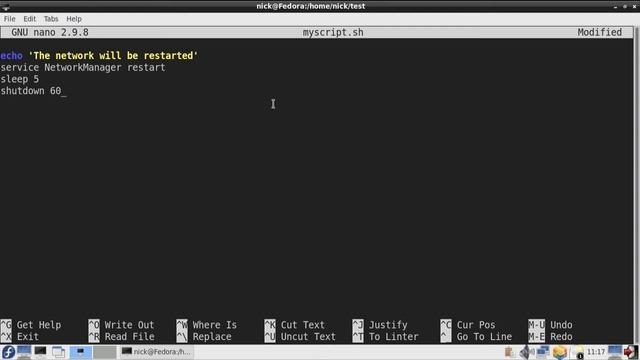Switch to the second gray workspace in pager
Viewport: 640px width, 360px height.
tap(104, 352)
